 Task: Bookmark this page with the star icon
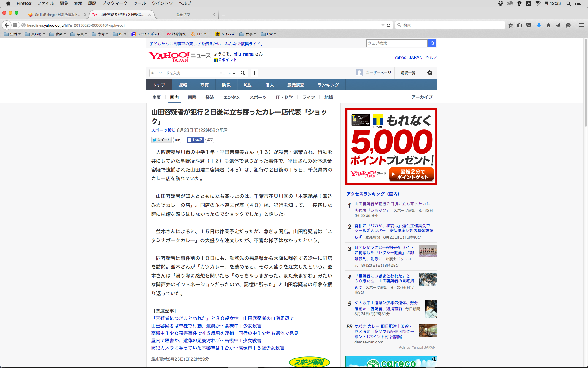(x=511, y=25)
